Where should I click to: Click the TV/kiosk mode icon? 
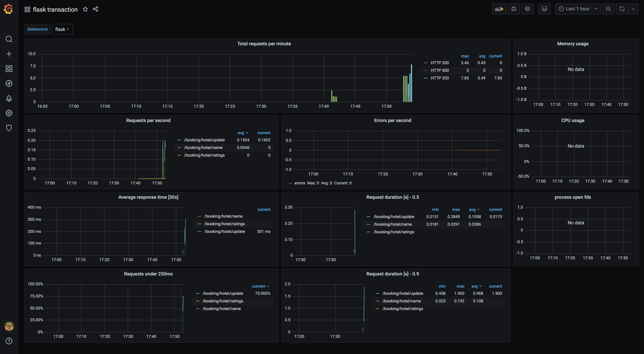click(544, 9)
